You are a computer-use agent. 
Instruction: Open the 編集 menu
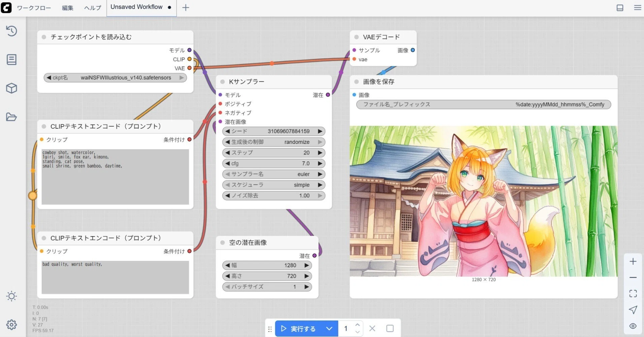pos(67,8)
